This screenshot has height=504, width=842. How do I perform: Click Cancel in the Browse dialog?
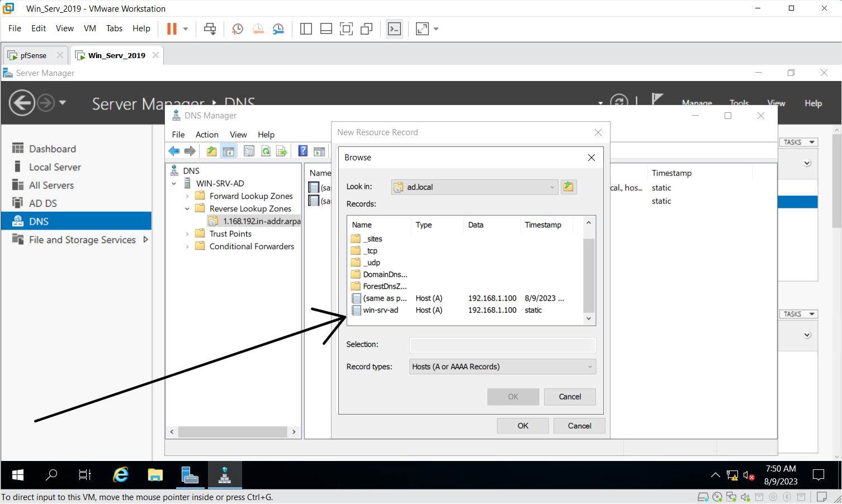[570, 397]
